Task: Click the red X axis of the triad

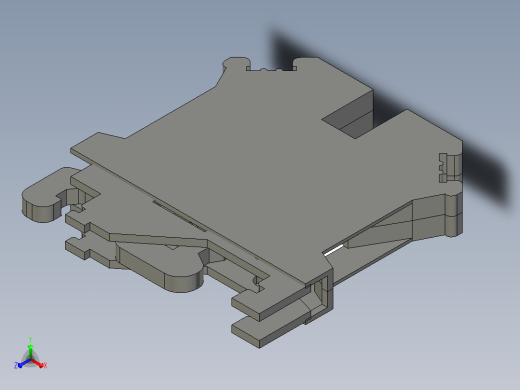Action: tap(39, 363)
